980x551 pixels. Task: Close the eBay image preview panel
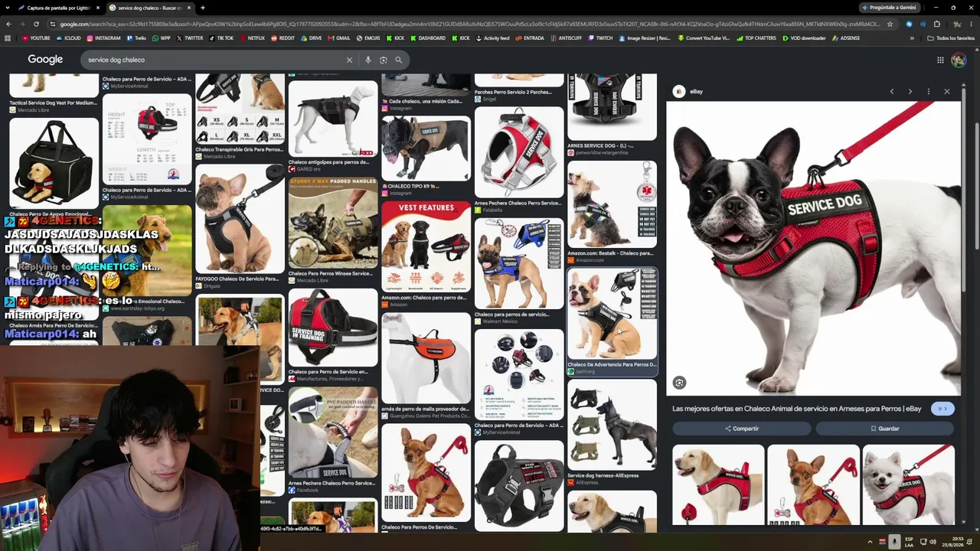(947, 92)
